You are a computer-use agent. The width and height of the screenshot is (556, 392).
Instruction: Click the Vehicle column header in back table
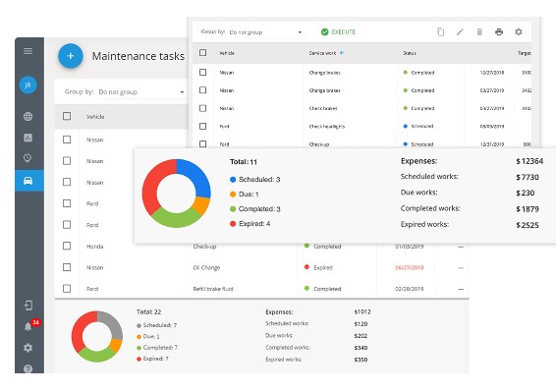click(95, 117)
